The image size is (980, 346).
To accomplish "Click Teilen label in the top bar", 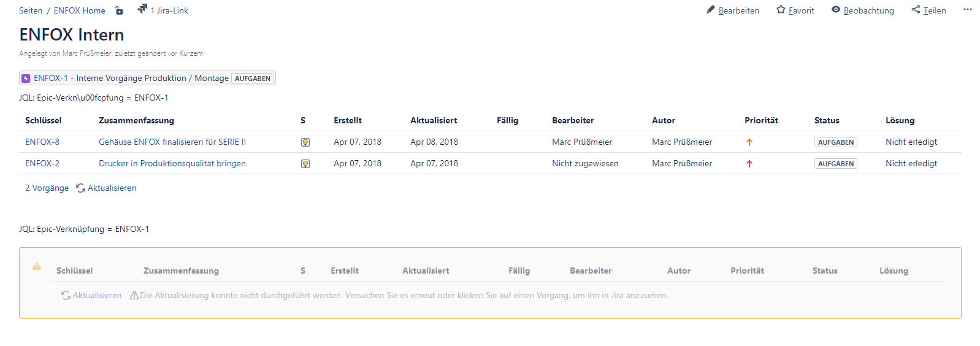I will pos(935,10).
